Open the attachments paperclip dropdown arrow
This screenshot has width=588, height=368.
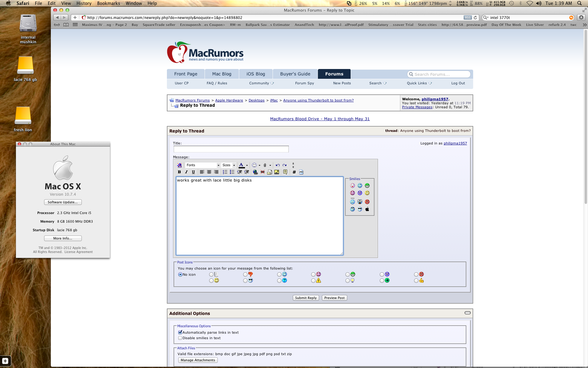click(x=270, y=165)
